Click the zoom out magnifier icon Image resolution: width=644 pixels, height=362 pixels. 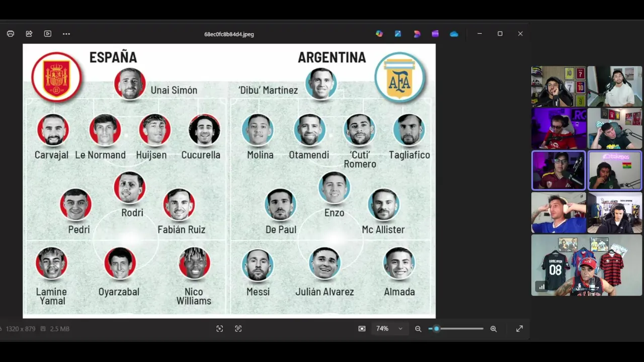tap(418, 328)
